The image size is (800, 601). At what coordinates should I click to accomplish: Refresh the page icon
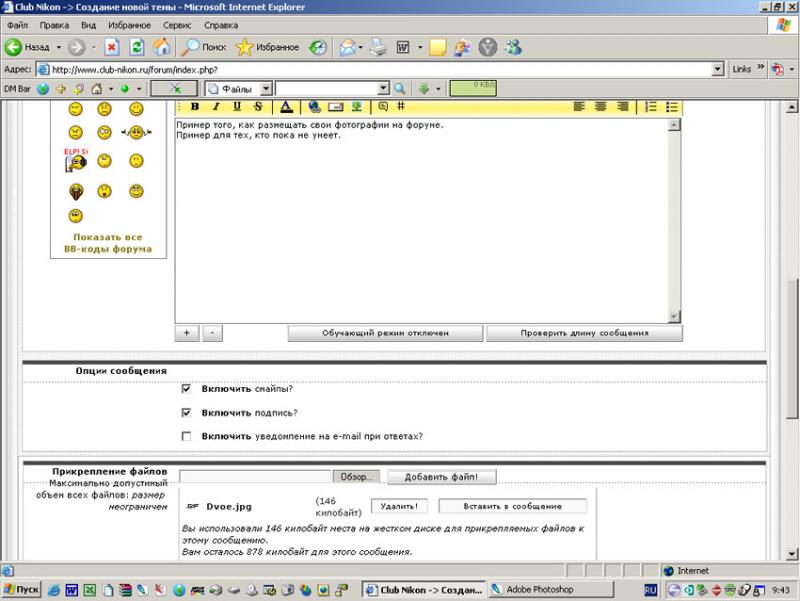pyautogui.click(x=137, y=47)
